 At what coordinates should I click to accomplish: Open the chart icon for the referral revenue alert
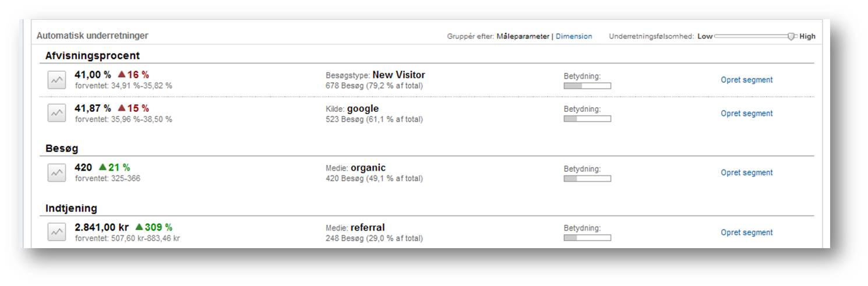57,232
